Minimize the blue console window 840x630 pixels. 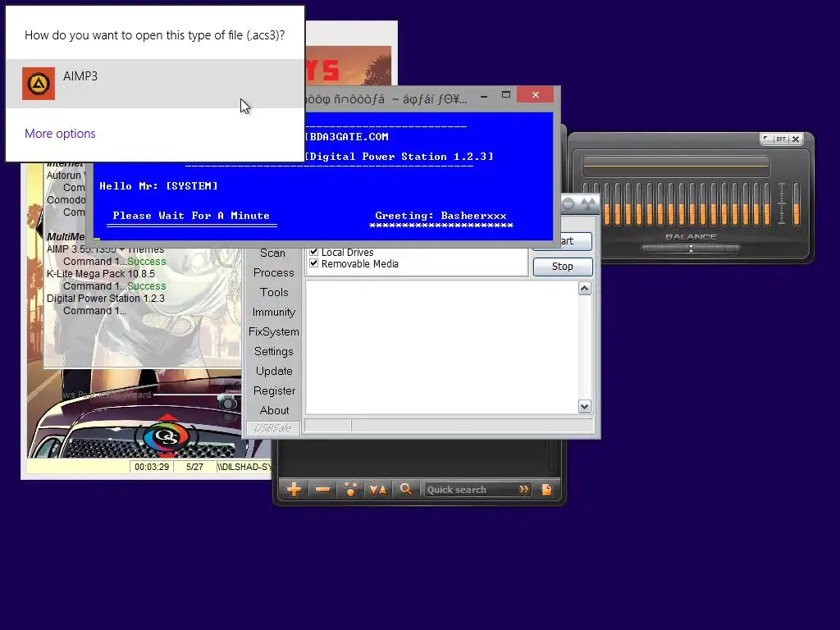(484, 97)
